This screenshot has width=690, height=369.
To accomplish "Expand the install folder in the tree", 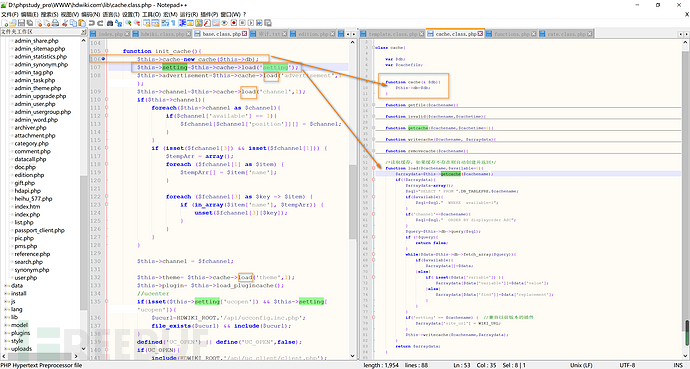I will (6, 294).
